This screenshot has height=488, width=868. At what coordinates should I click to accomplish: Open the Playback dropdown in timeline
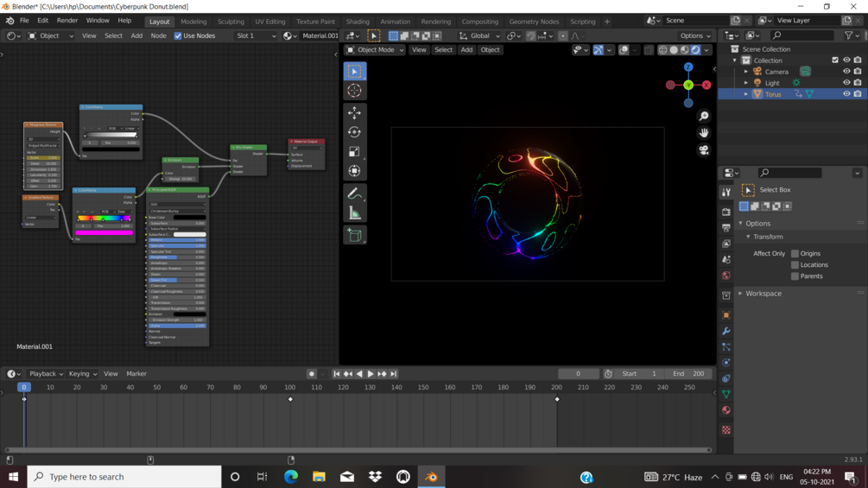pyautogui.click(x=46, y=373)
